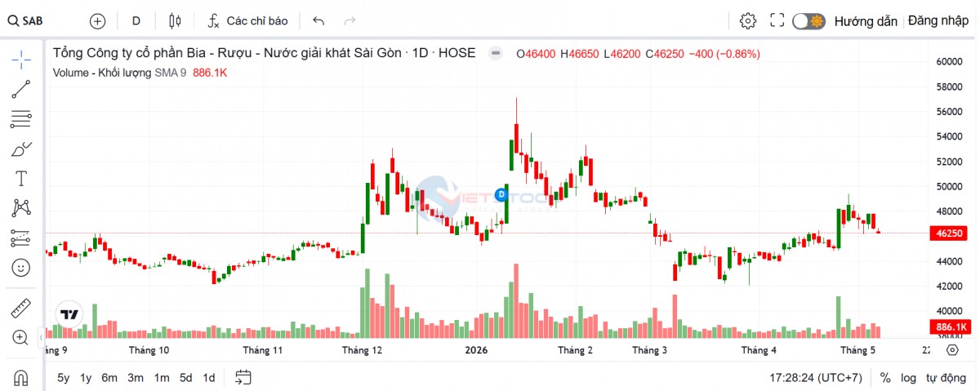Set chart range to 1y

click(x=85, y=377)
